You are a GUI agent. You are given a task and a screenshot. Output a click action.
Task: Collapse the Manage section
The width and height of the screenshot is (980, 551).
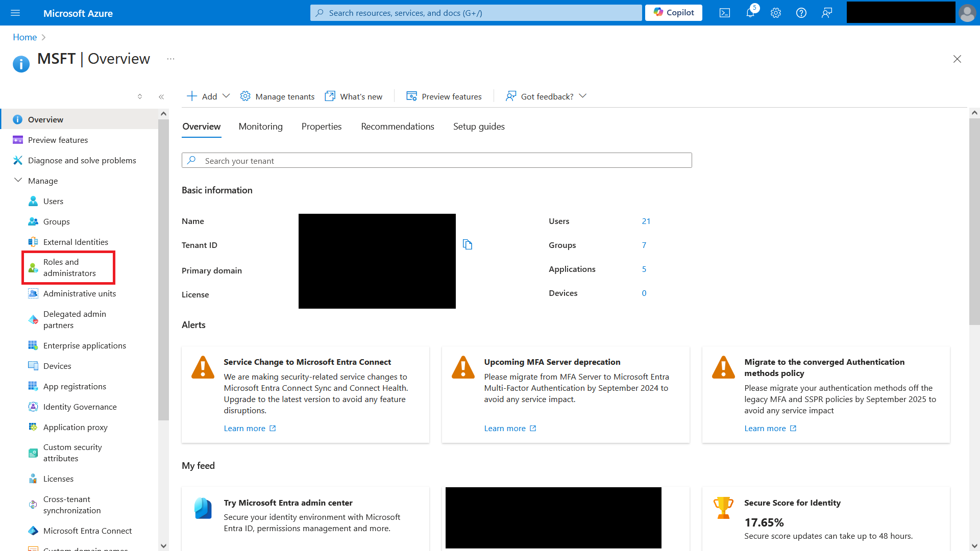coord(18,181)
